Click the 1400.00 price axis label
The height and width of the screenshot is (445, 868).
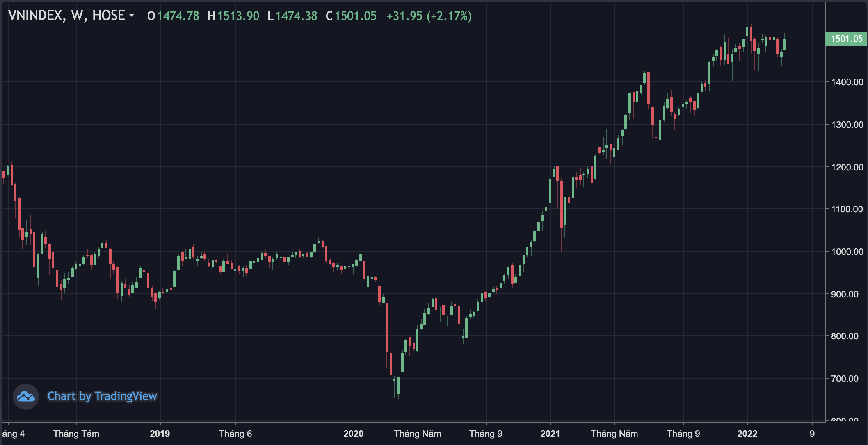coord(847,82)
